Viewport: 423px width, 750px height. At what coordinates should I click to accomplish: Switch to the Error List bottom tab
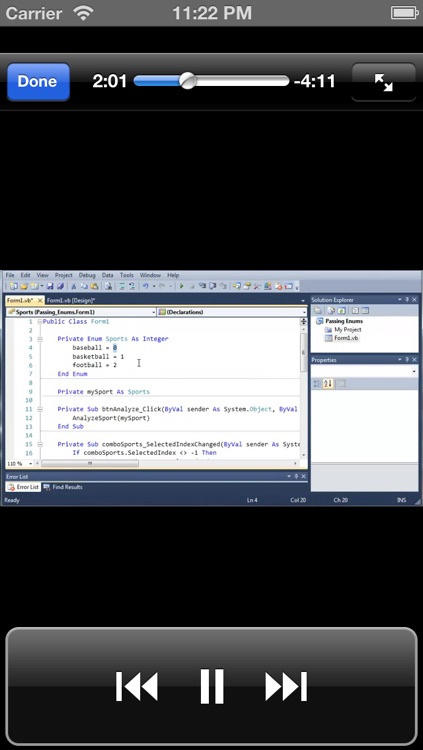pyautogui.click(x=22, y=487)
